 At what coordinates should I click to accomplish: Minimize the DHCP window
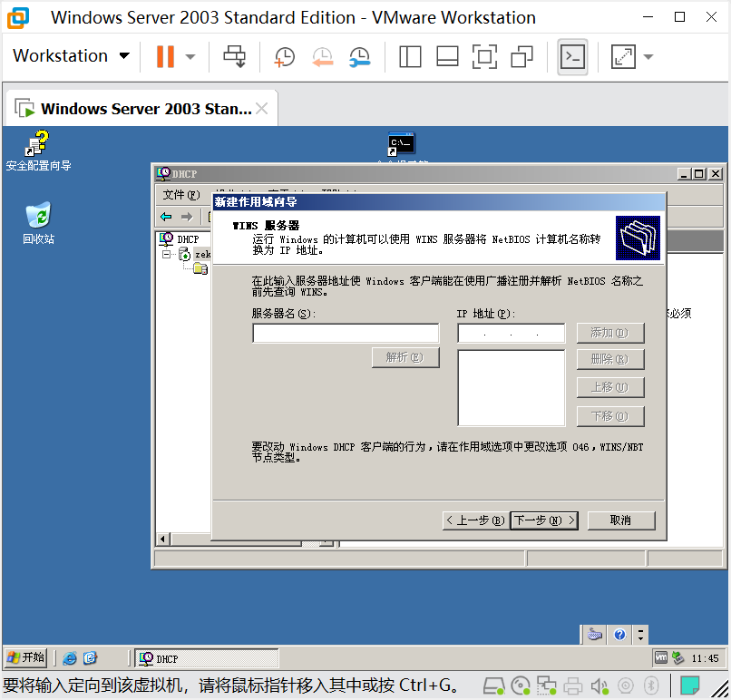684,174
